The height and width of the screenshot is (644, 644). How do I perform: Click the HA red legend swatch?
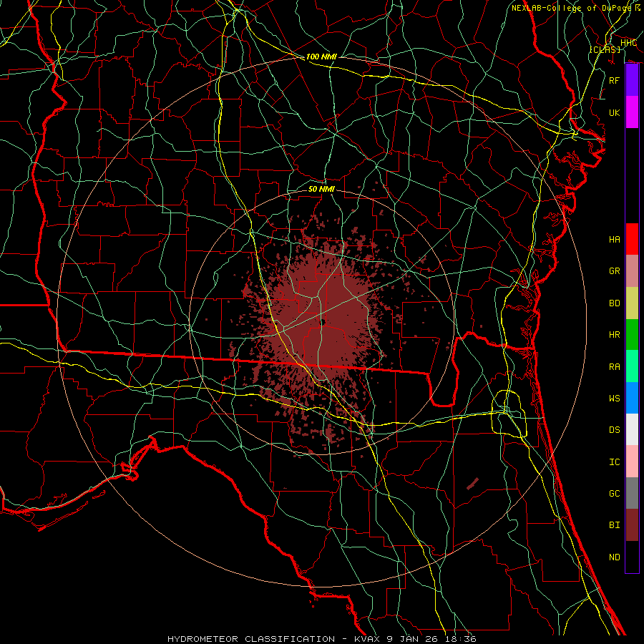(632, 239)
